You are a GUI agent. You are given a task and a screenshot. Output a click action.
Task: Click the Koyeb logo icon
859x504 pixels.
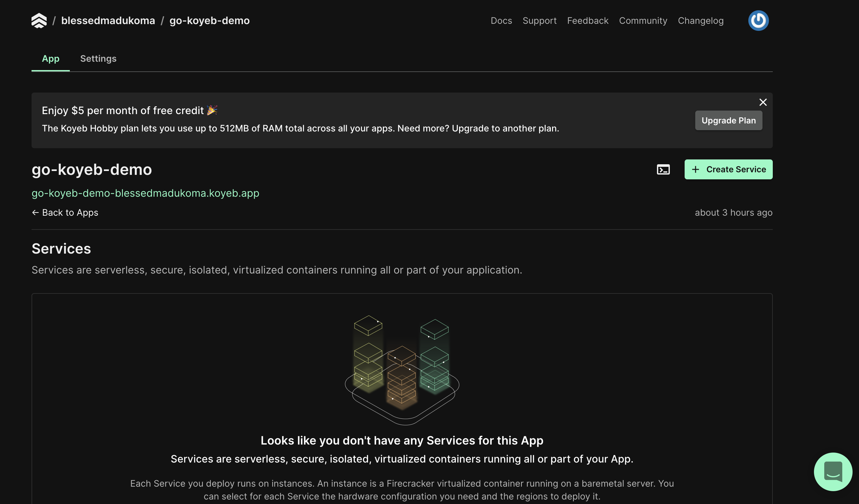pyautogui.click(x=39, y=21)
